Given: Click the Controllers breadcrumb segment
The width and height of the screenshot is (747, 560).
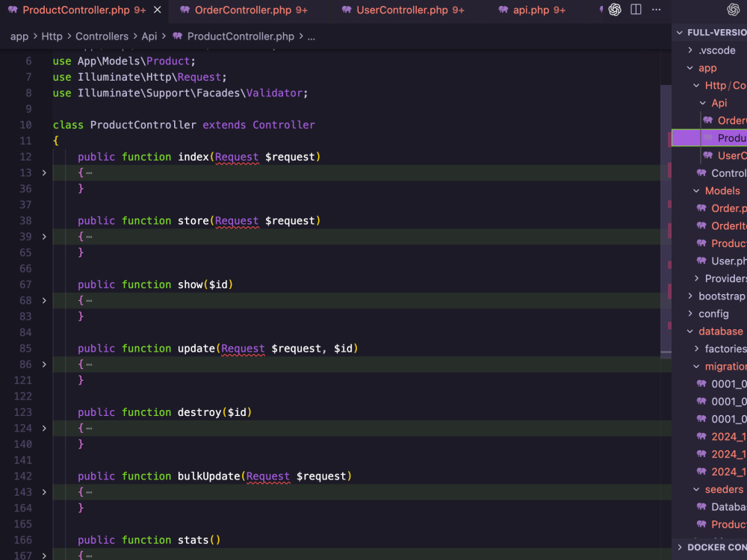Looking at the screenshot, I should click(x=102, y=37).
